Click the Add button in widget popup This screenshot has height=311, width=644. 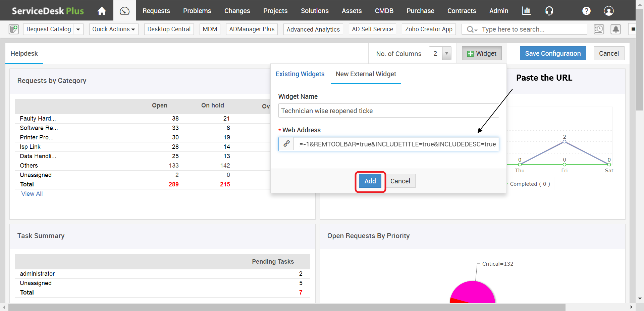coord(370,181)
